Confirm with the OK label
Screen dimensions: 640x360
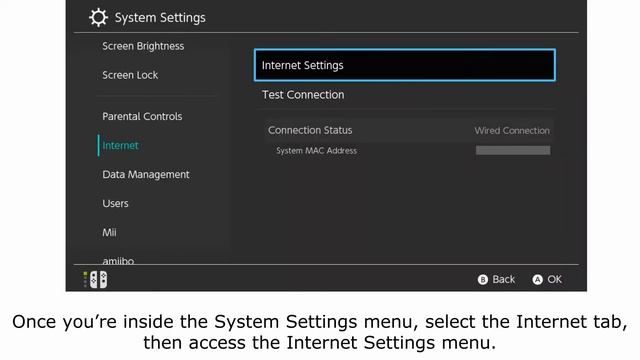555,280
